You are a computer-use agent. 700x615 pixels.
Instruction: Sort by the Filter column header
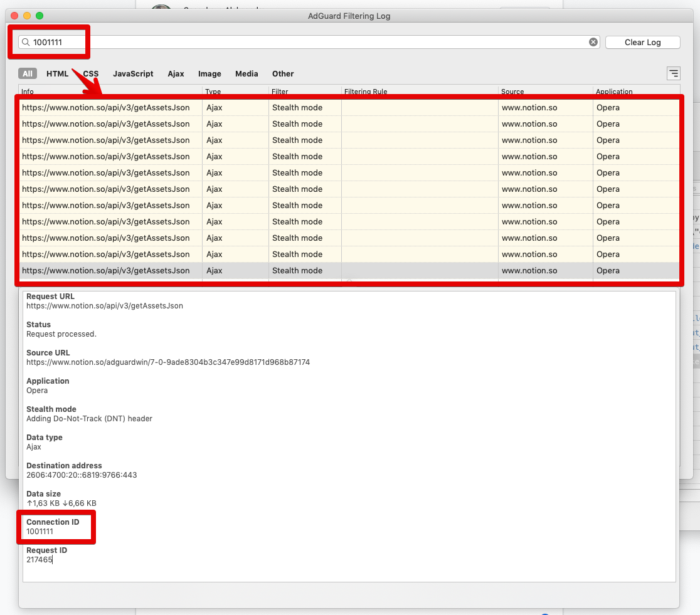[x=305, y=91]
